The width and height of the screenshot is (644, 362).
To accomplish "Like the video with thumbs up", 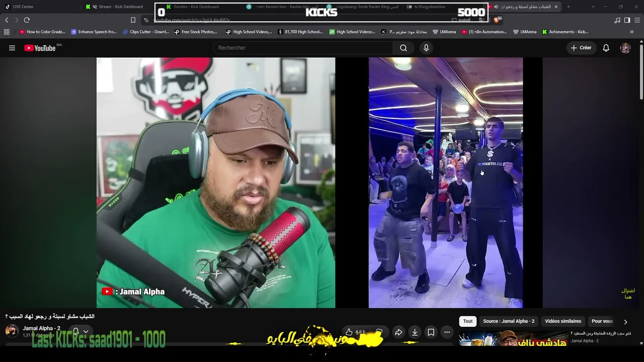I will pyautogui.click(x=349, y=332).
